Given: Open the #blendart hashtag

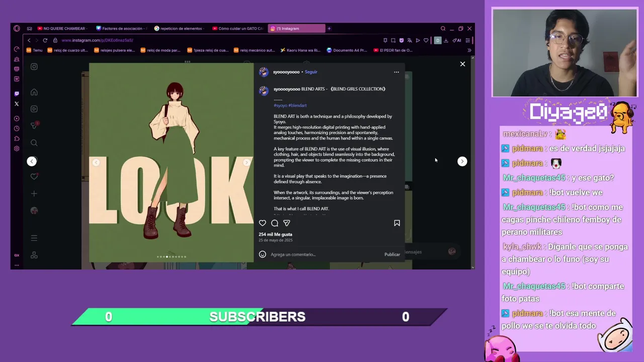Looking at the screenshot, I should (x=297, y=106).
